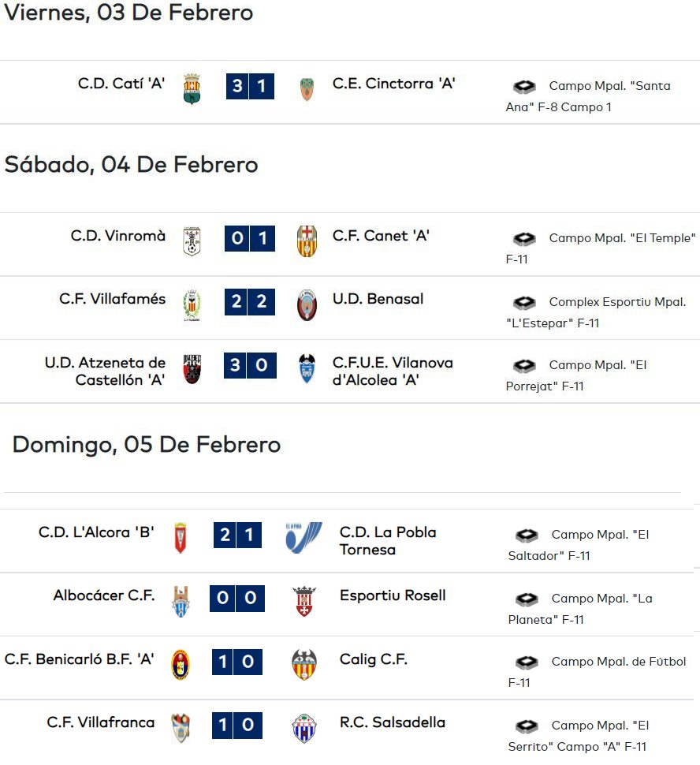Open the Albocácer C.F. team name
Viewport: 700px width, 765px height.
[104, 595]
